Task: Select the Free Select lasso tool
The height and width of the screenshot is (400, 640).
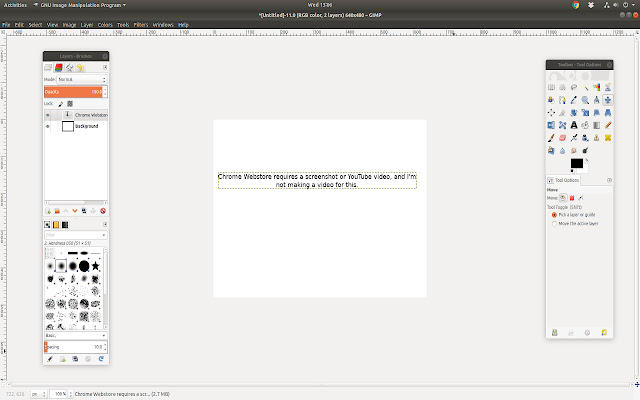Action: (574, 87)
